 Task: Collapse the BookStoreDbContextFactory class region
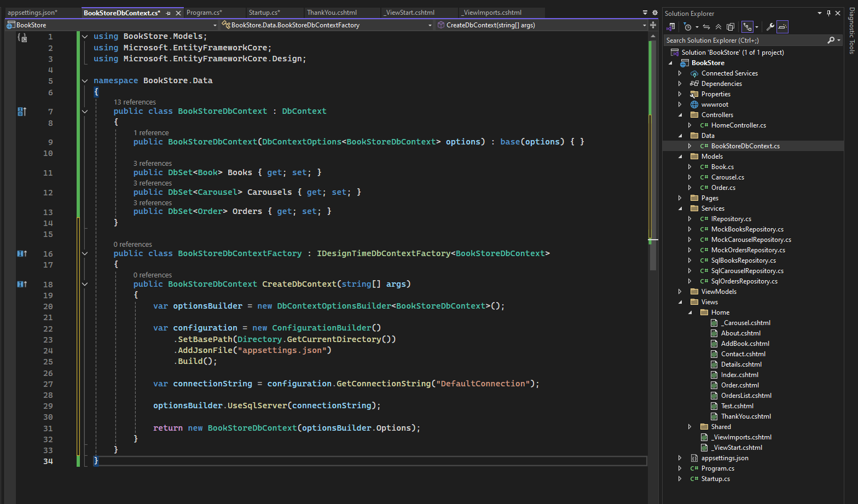tap(85, 254)
